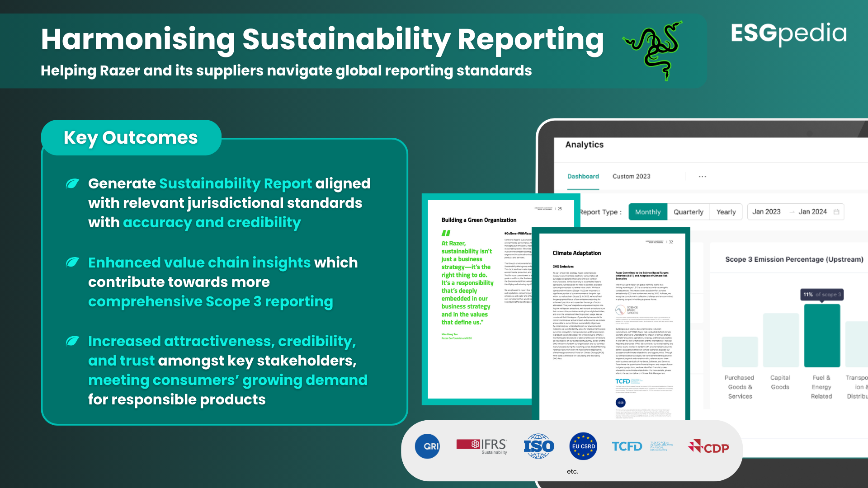Click 'Helping Razer and its suppliers' subtitle
The width and height of the screenshot is (868, 488).
click(x=286, y=70)
